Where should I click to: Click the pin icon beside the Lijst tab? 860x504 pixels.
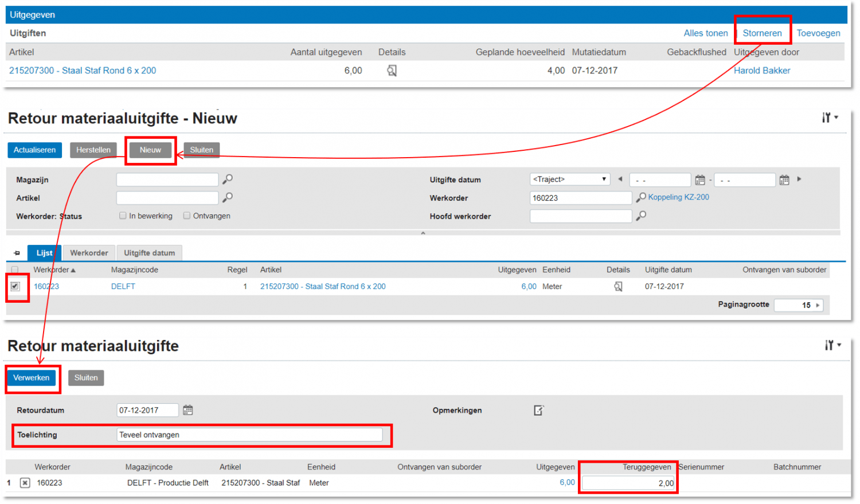click(17, 252)
